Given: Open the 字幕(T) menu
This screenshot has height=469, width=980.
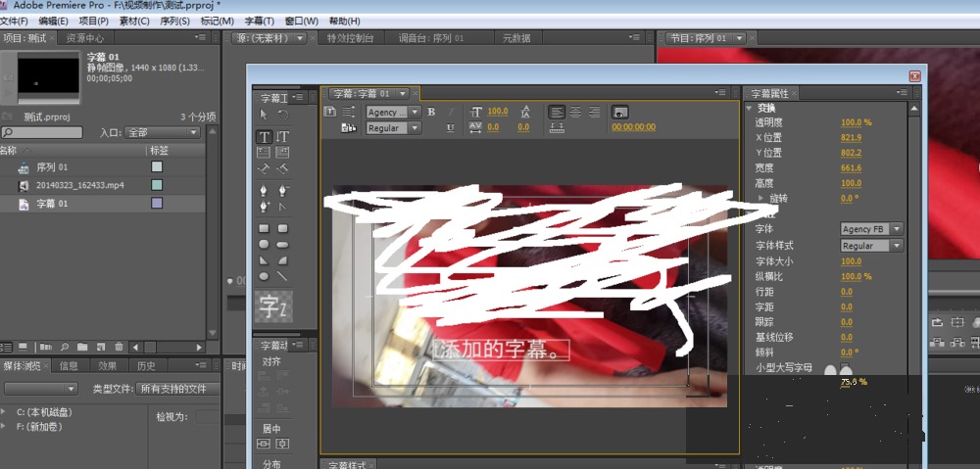Looking at the screenshot, I should tap(260, 21).
